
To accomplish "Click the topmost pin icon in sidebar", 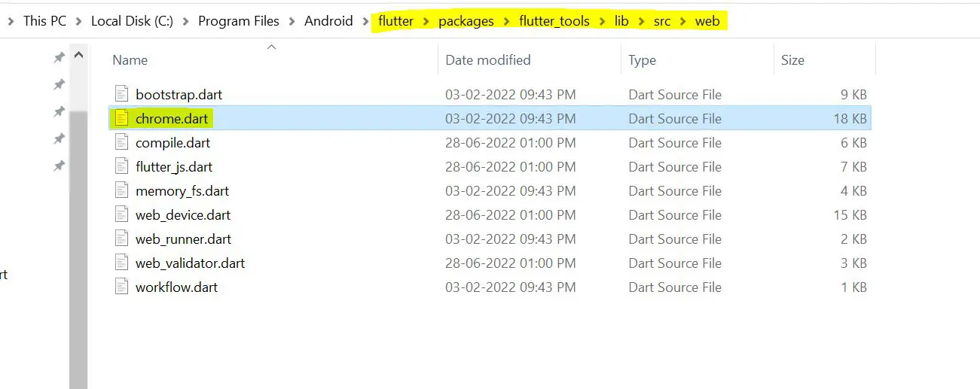I will pos(59,58).
